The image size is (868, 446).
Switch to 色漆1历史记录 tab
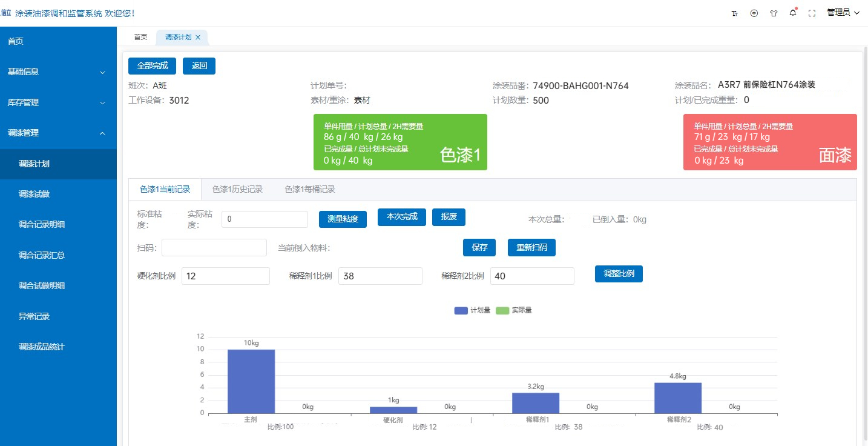237,189
